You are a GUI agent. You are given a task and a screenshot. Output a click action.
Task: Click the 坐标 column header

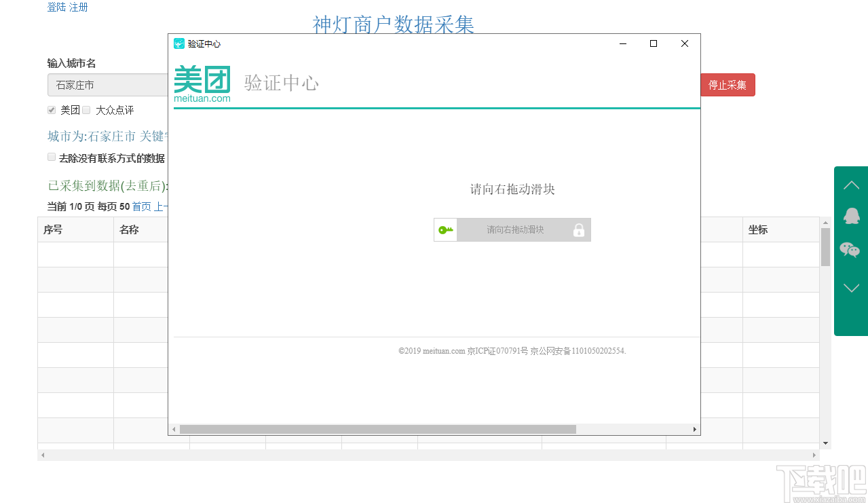click(781, 229)
